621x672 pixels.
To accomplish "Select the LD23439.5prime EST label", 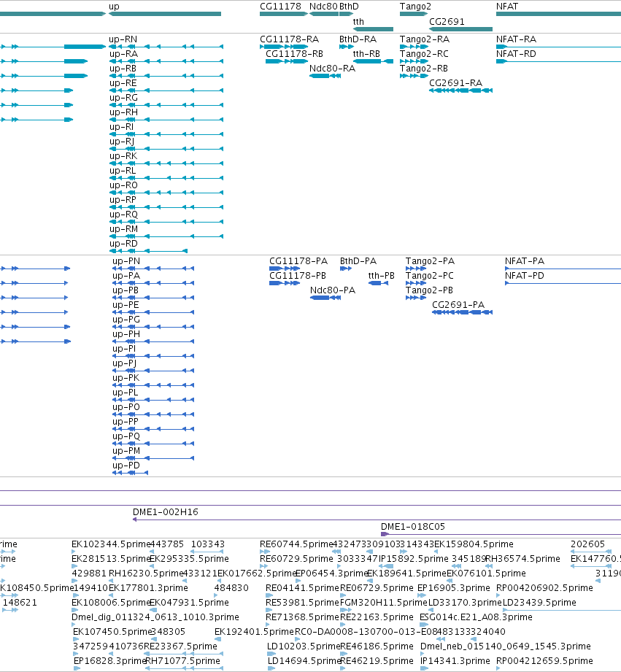I will 539,602.
